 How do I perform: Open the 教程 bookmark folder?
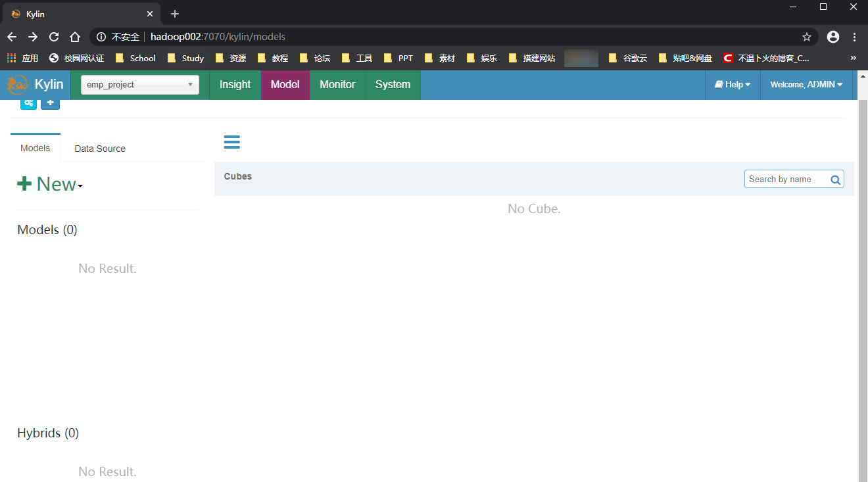tap(273, 58)
